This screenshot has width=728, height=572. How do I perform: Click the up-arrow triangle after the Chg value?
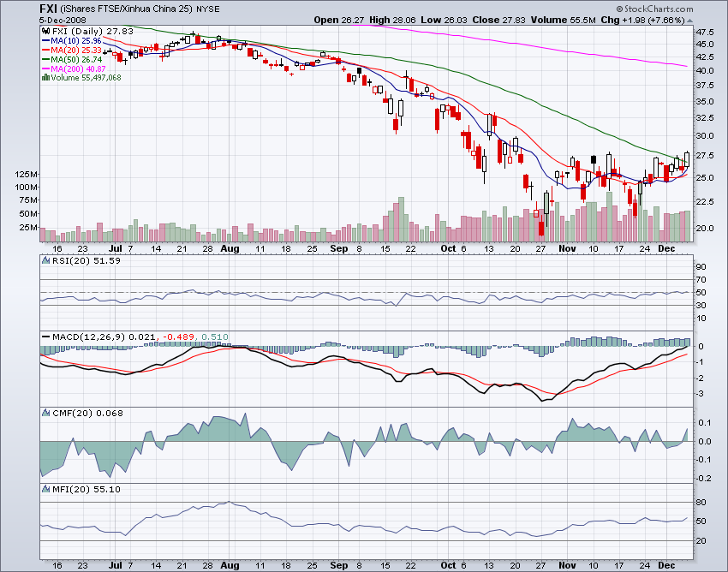pos(690,21)
